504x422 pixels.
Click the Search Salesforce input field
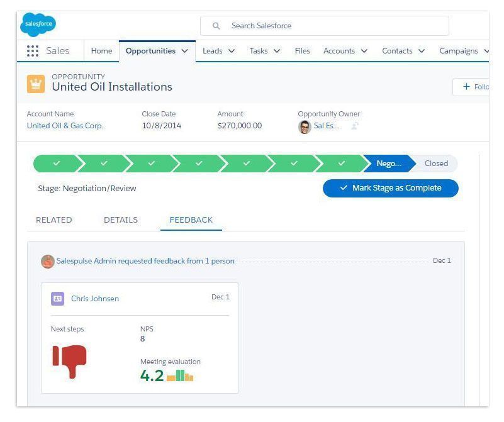[x=324, y=26]
